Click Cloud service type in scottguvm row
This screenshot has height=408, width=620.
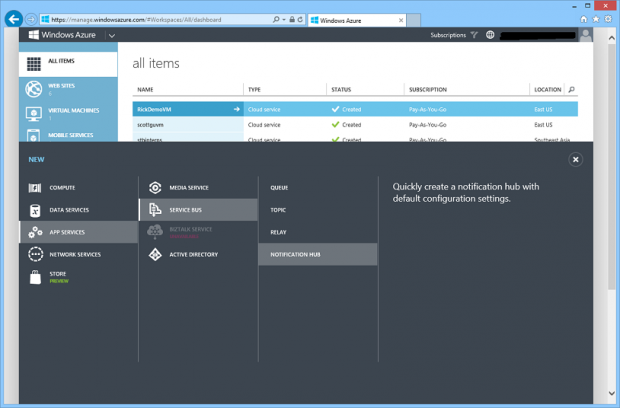(x=264, y=125)
